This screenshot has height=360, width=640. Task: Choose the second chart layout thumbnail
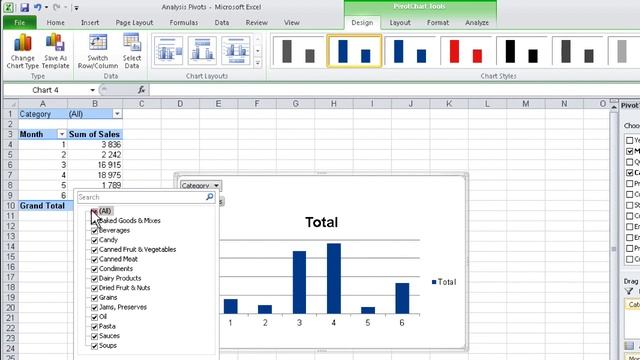202,51
